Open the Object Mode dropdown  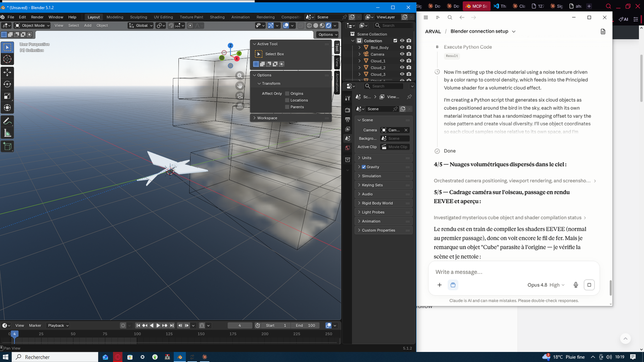pyautogui.click(x=32, y=26)
